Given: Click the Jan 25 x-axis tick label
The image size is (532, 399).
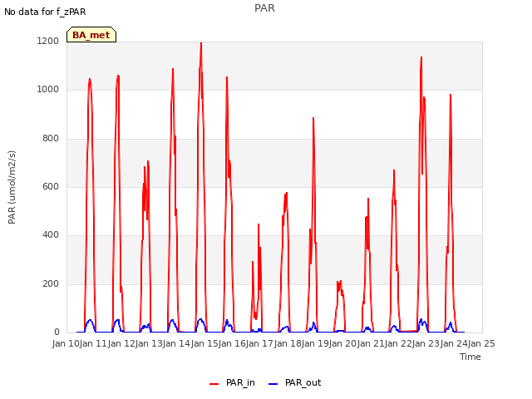Looking at the screenshot, I should [x=481, y=343].
